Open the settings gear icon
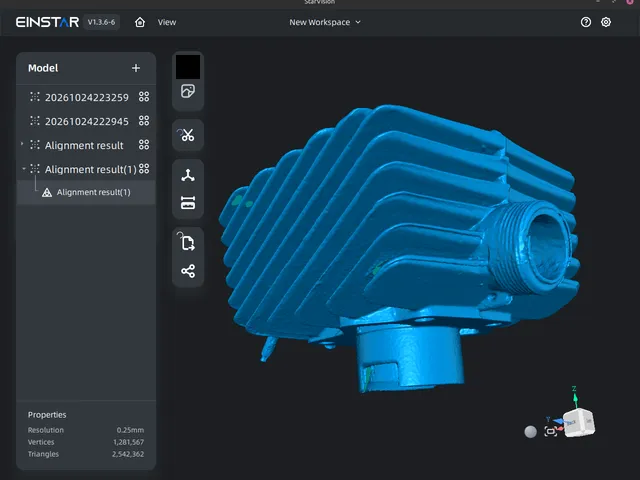Screen dimensions: 640x480 606,22
